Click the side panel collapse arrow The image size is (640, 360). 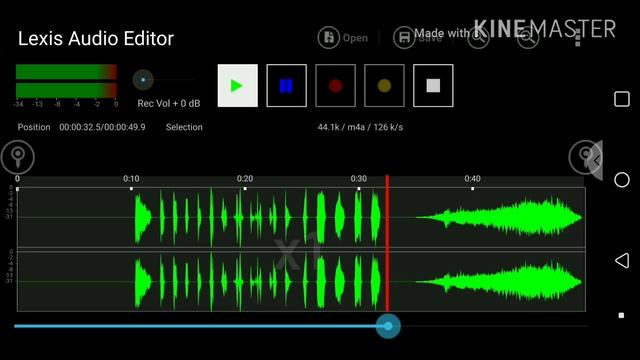[597, 160]
